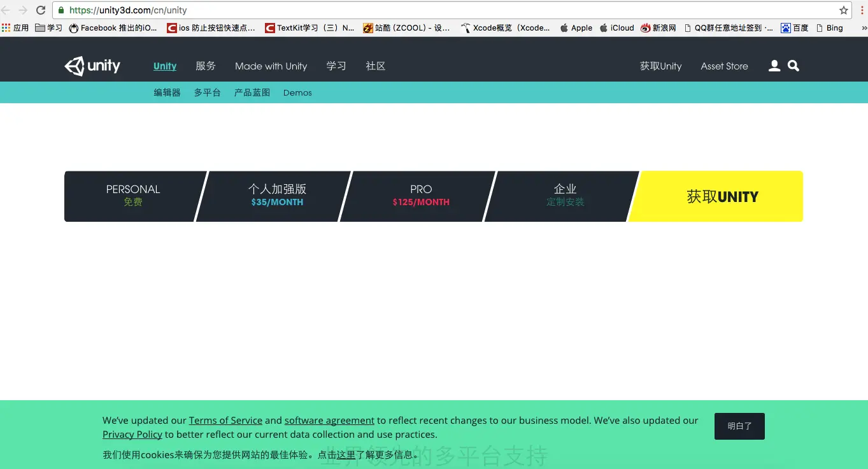Go back with browser back arrow
The height and width of the screenshot is (469, 868).
click(x=6, y=10)
